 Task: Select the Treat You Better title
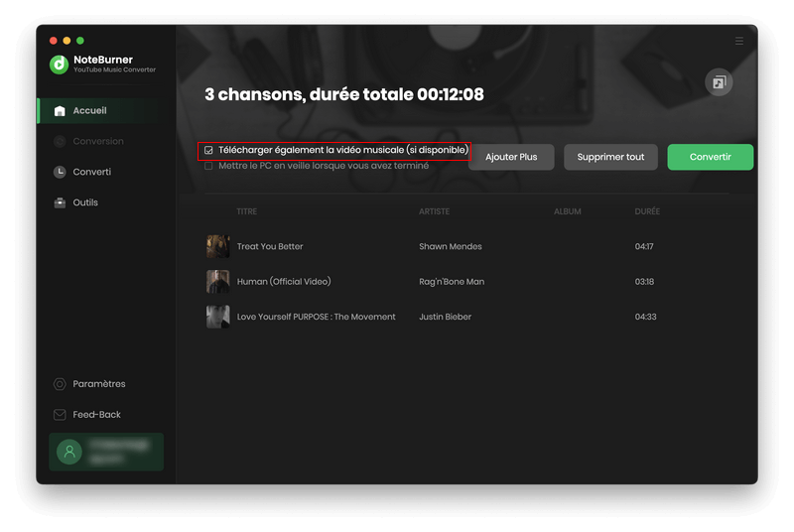pyautogui.click(x=270, y=246)
